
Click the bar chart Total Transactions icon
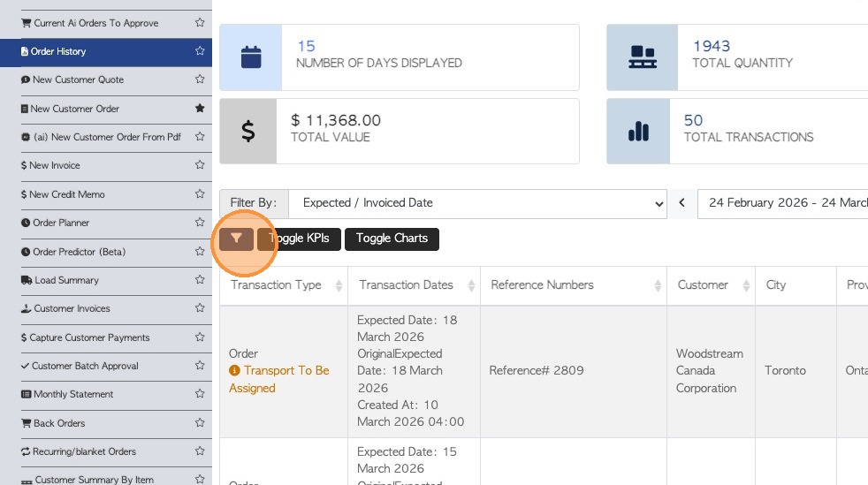coord(638,132)
